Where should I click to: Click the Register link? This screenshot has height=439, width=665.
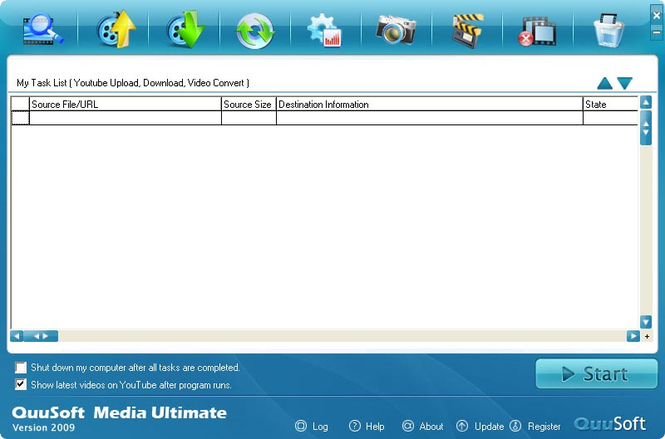[535, 426]
